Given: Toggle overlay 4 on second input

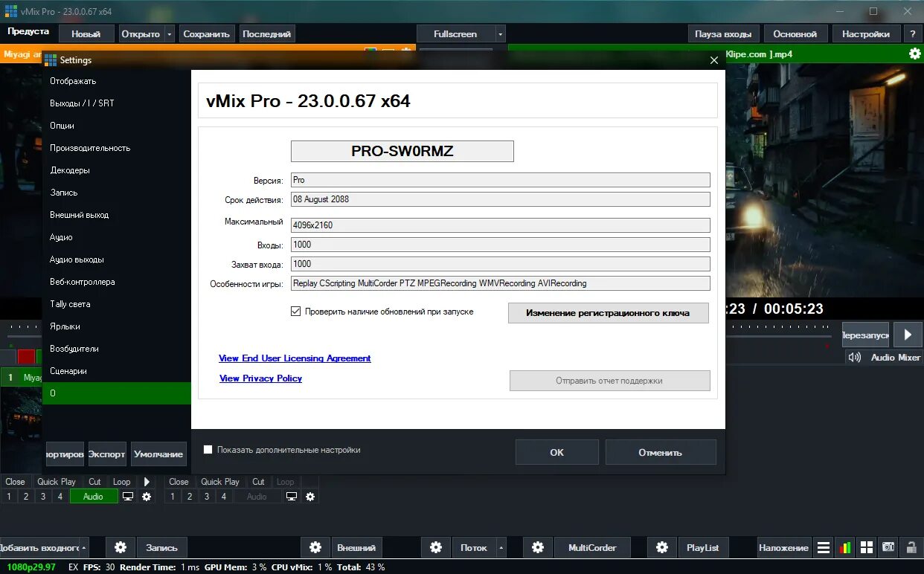Looking at the screenshot, I should (224, 496).
